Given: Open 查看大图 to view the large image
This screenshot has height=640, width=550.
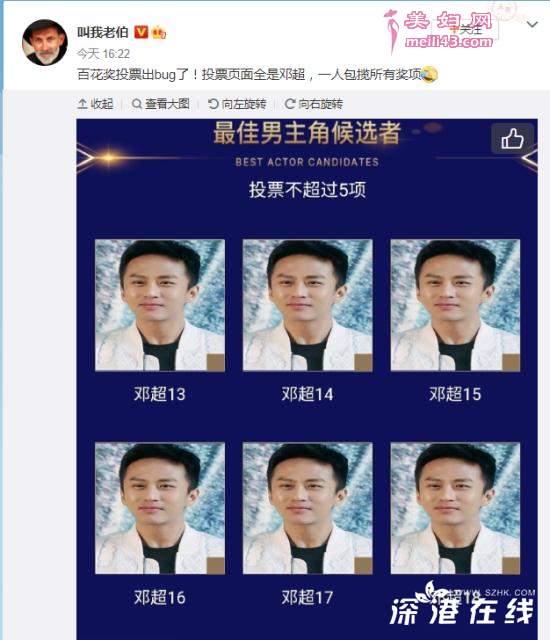Looking at the screenshot, I should tap(161, 104).
